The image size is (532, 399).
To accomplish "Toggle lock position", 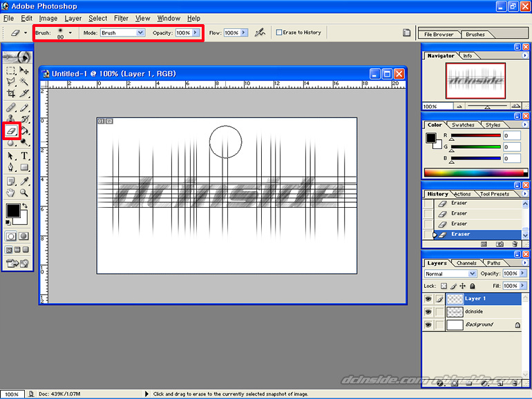I will click(x=462, y=286).
